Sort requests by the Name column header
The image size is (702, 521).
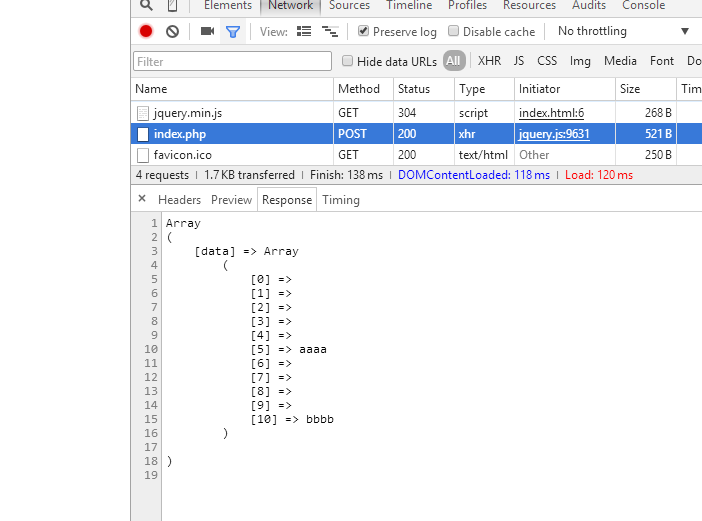pos(232,89)
